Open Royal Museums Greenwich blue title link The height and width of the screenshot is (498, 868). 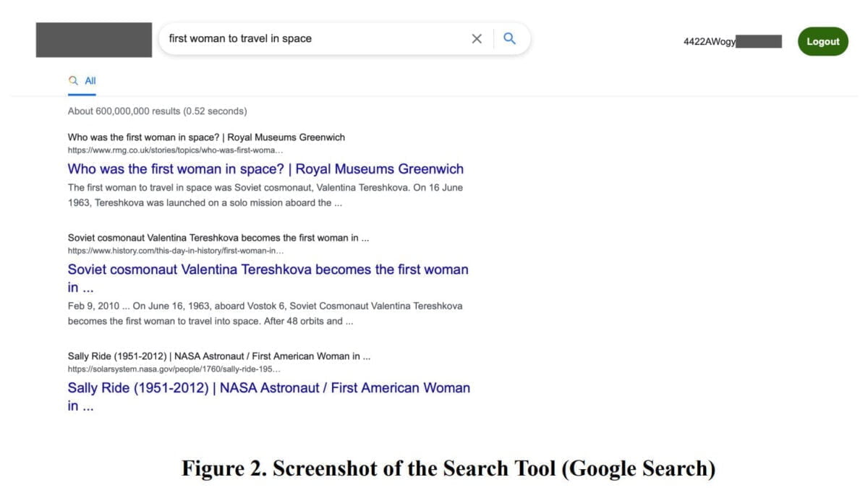pyautogui.click(x=265, y=169)
